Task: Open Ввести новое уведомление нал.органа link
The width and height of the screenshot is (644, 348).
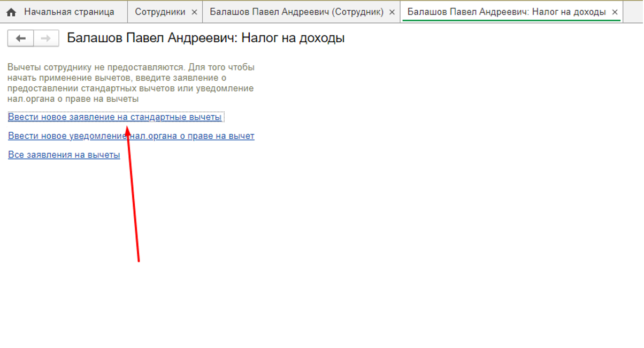Action: click(131, 136)
